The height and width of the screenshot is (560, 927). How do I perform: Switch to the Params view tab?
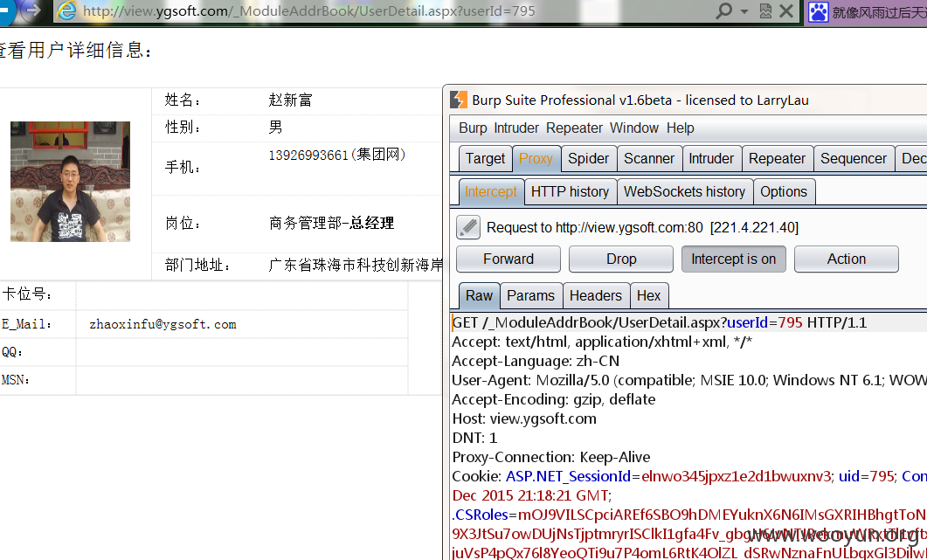(x=531, y=295)
